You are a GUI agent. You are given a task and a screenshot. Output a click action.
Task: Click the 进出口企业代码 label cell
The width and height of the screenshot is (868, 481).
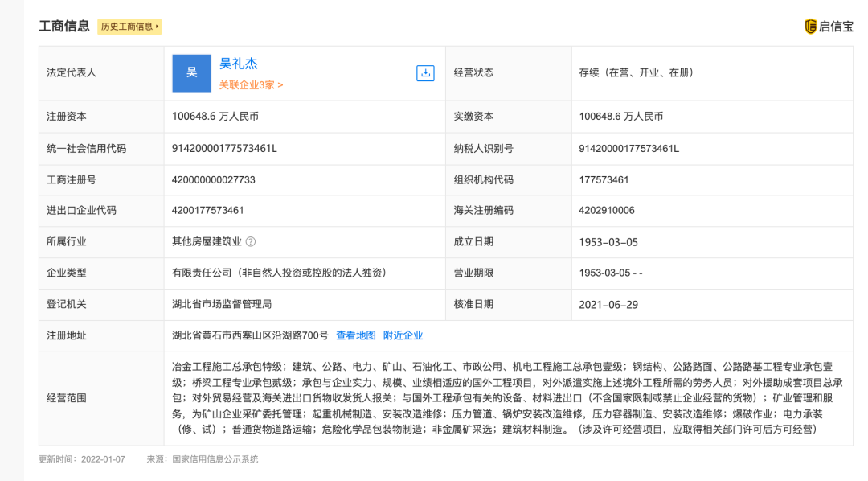(x=101, y=211)
